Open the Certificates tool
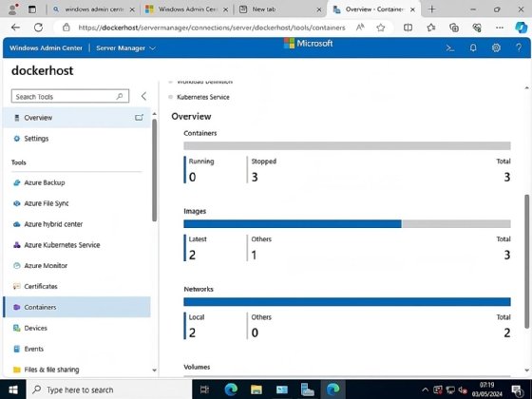 pyautogui.click(x=77, y=286)
